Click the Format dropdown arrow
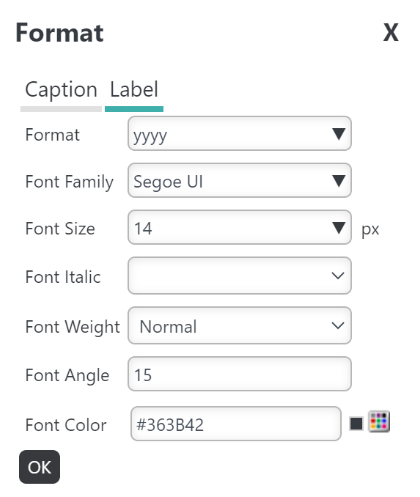Image resolution: width=420 pixels, height=497 pixels. 339,134
